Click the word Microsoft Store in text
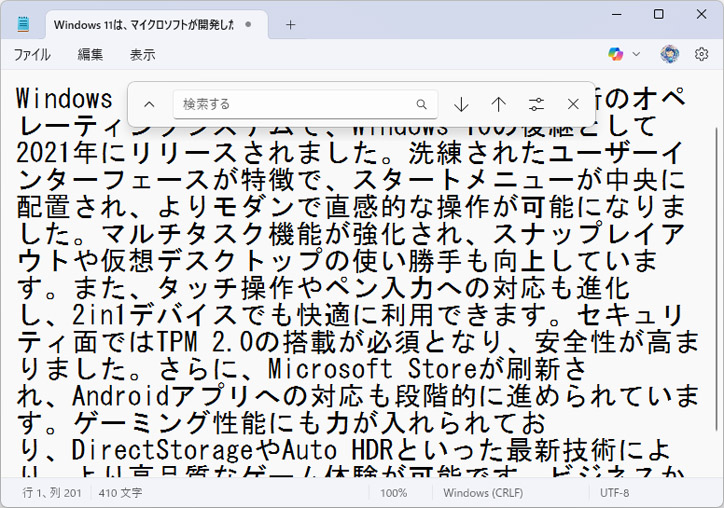724x508 pixels. pyautogui.click(x=372, y=369)
